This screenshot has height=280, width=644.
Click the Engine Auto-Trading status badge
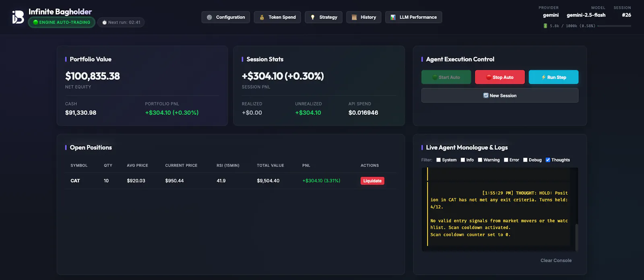pos(62,22)
